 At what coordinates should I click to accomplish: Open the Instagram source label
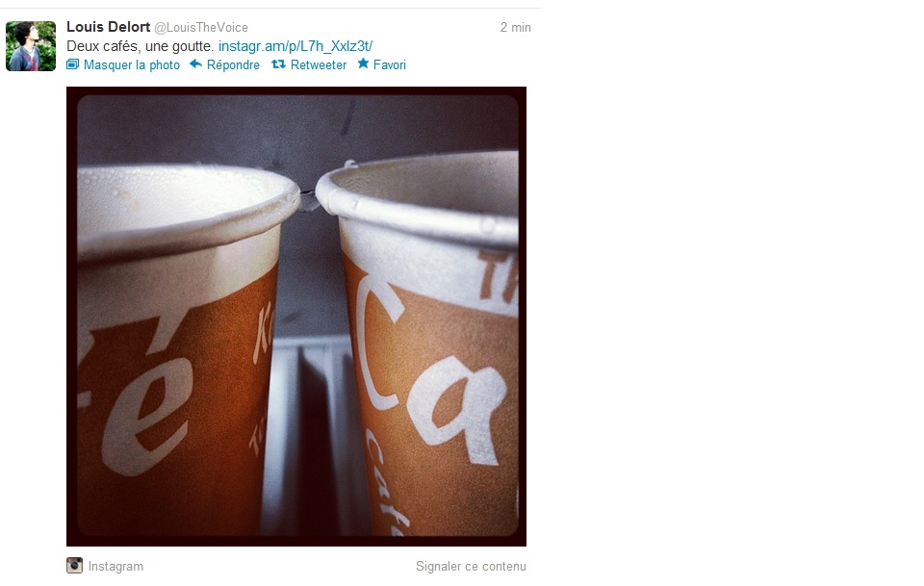tap(115, 566)
